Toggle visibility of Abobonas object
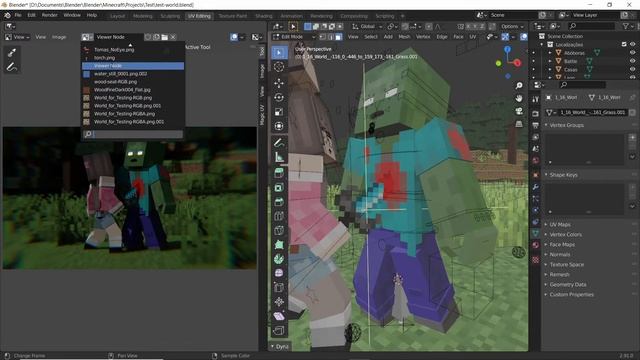Viewport: 640px width, 360px height. point(632,53)
